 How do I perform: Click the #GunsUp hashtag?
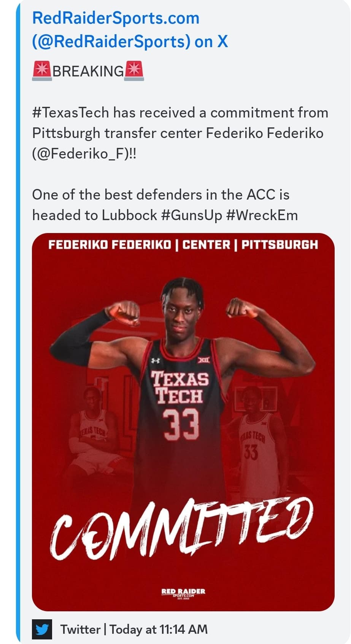(x=192, y=216)
